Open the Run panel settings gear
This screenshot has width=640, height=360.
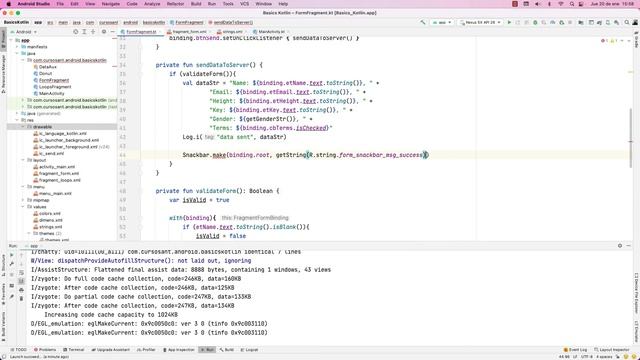tap(620, 246)
